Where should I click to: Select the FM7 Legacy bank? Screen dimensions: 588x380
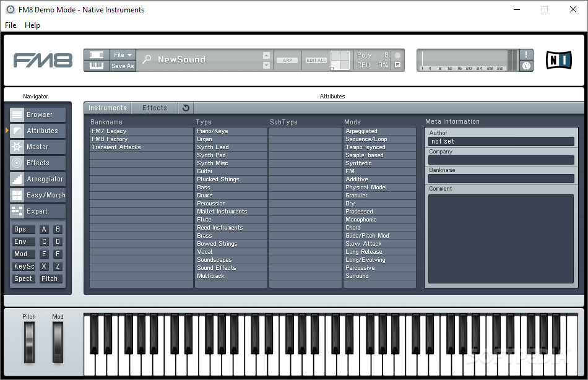[x=141, y=131]
